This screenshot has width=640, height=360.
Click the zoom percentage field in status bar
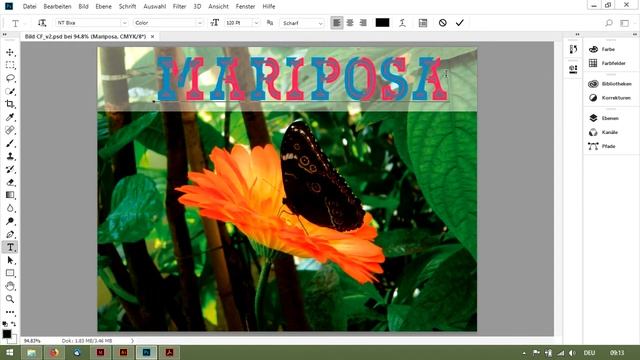pos(33,340)
